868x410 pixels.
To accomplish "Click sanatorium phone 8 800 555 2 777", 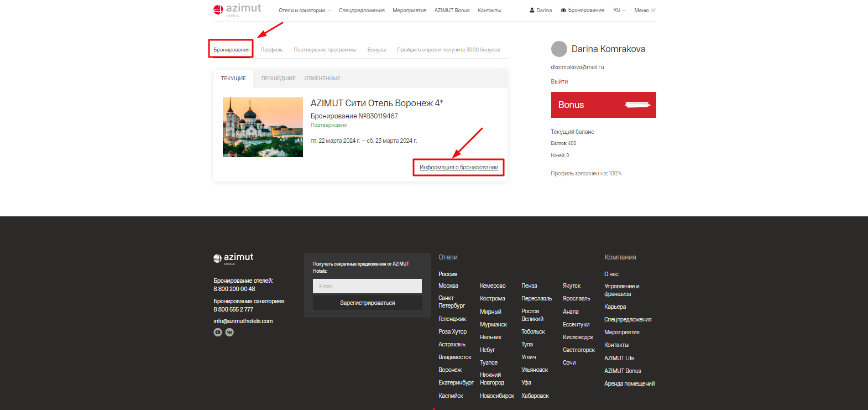I will pos(233,309).
